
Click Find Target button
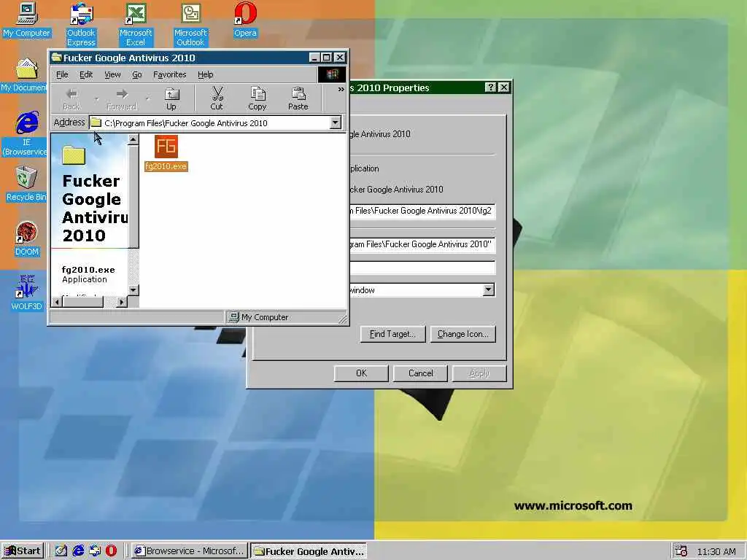pos(392,334)
